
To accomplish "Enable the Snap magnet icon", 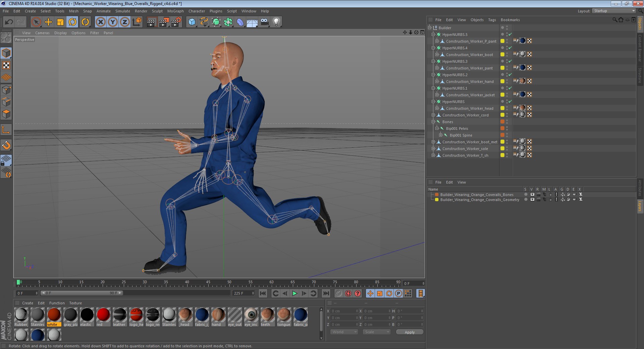I will (6, 145).
